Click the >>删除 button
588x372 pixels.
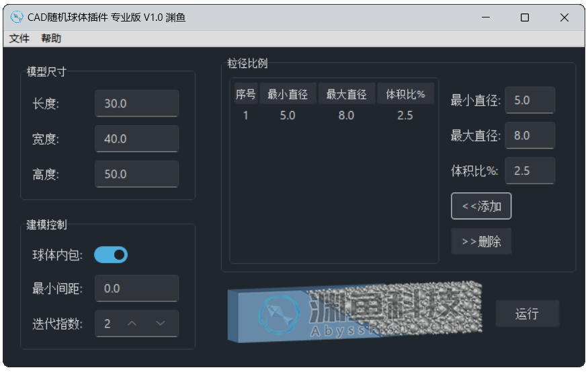coord(481,241)
